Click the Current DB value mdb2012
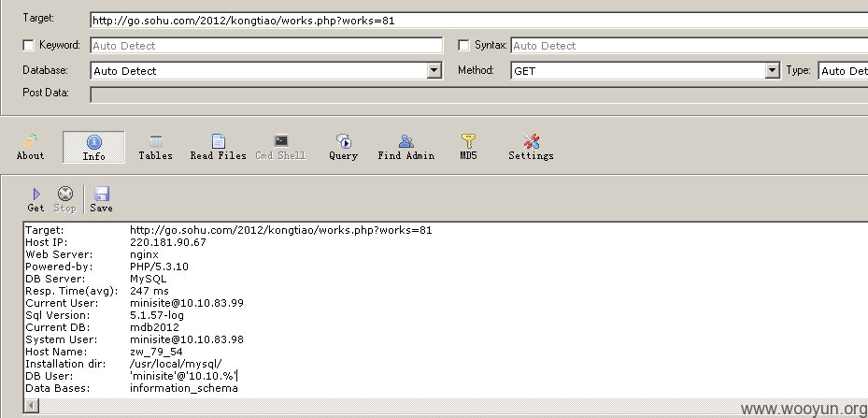 [x=154, y=327]
